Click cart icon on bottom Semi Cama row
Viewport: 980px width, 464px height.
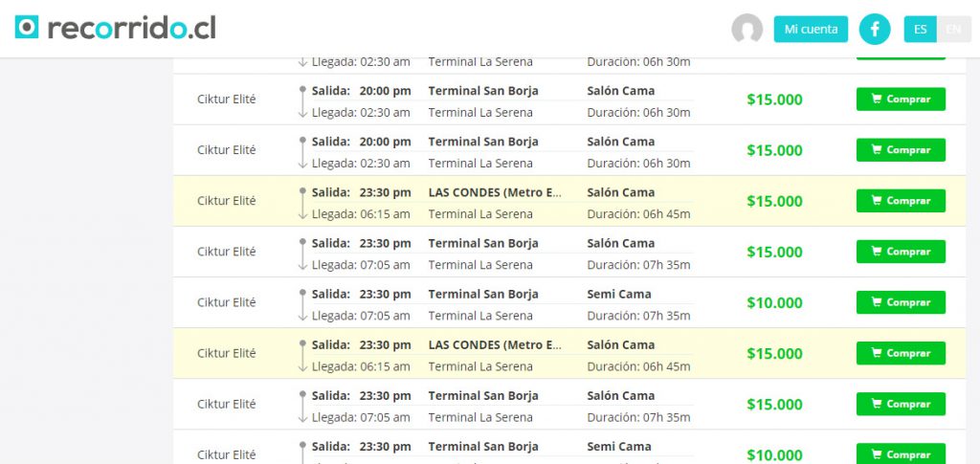877,454
